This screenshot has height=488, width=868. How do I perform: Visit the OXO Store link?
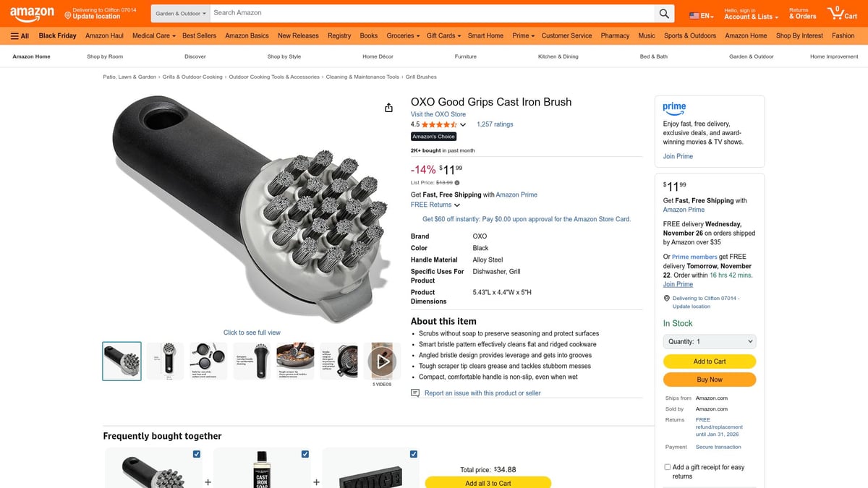438,114
